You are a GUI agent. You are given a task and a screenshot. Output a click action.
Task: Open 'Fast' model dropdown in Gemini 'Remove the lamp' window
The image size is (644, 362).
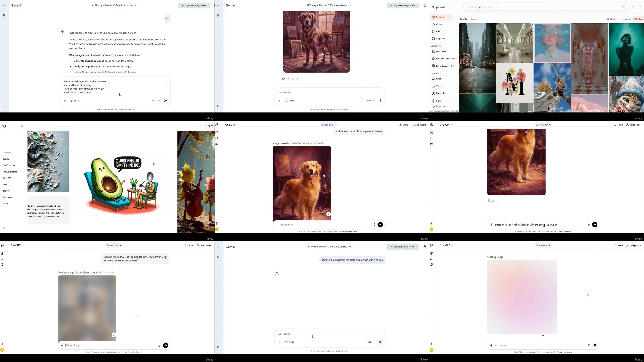click(x=370, y=342)
